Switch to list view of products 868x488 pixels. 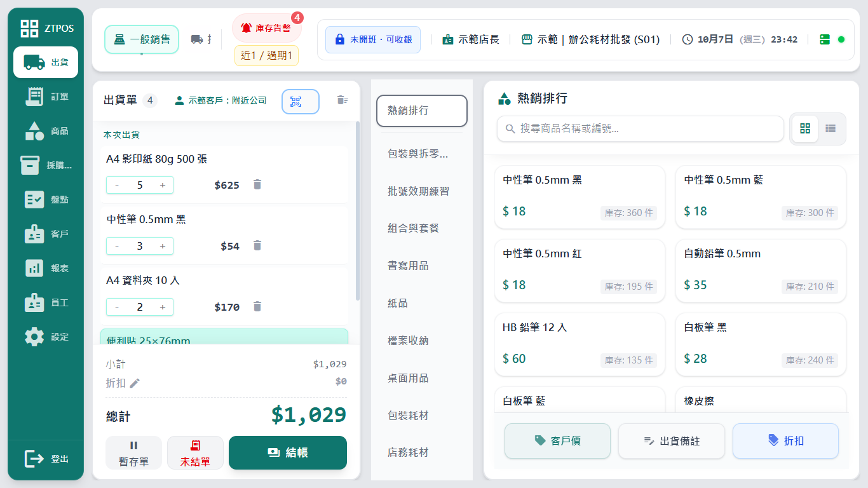coord(831,128)
